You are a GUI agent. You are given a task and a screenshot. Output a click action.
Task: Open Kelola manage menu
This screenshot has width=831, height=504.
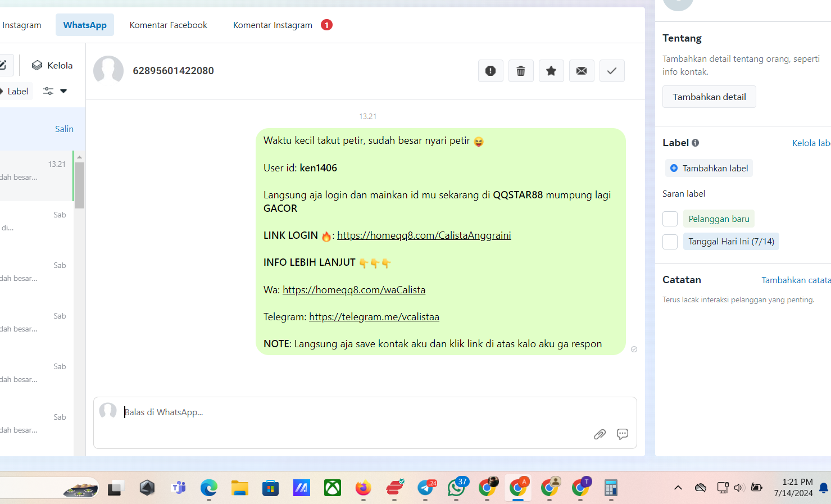coord(52,65)
